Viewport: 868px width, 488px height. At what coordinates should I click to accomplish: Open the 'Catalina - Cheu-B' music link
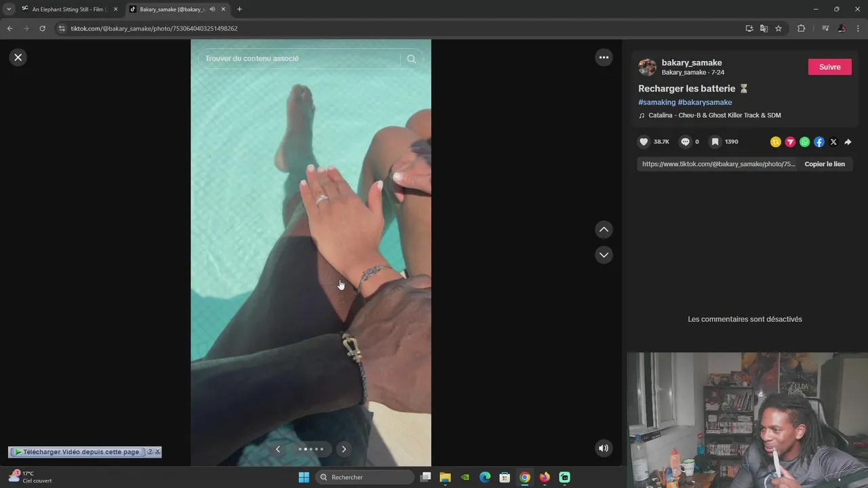714,115
